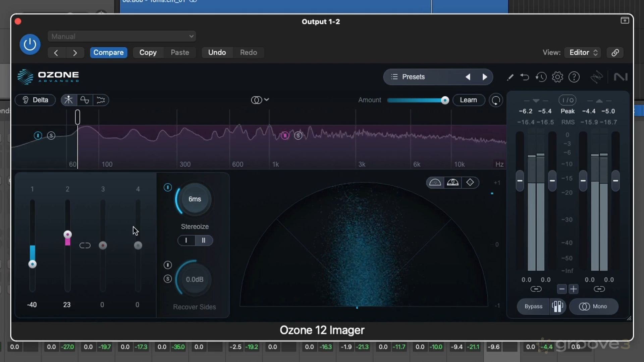Click band 4 width slider handle
This screenshot has height=362, width=644.
tap(138, 245)
